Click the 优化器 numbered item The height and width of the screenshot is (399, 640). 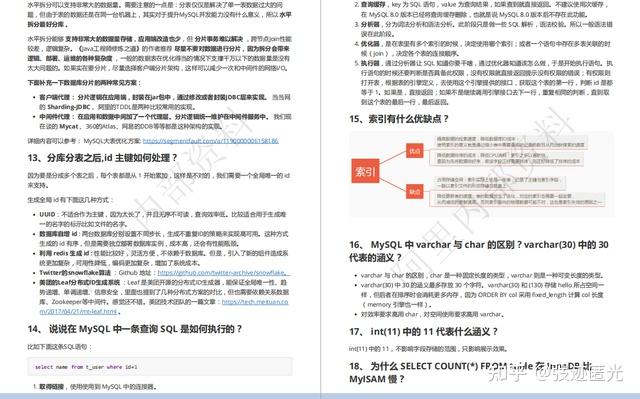tap(486, 49)
